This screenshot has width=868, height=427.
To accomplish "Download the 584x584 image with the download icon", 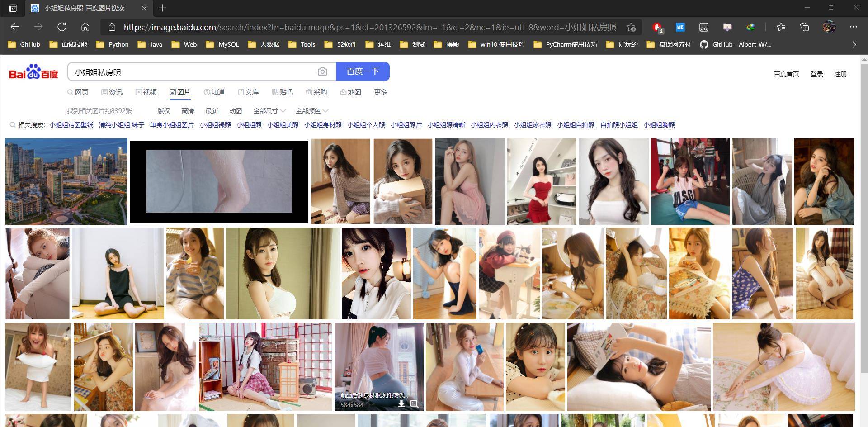I will click(401, 403).
